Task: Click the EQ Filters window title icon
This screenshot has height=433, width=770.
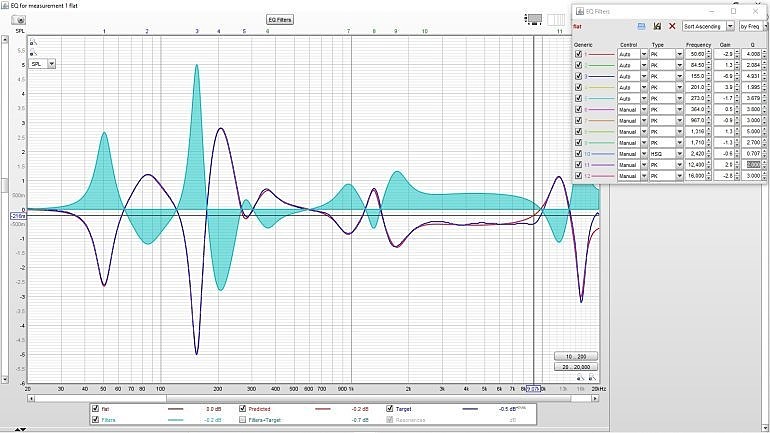Action: pyautogui.click(x=579, y=11)
